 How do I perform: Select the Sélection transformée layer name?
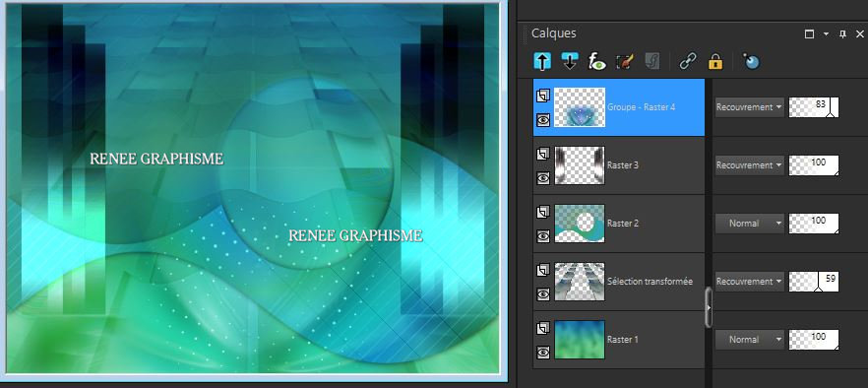650,282
